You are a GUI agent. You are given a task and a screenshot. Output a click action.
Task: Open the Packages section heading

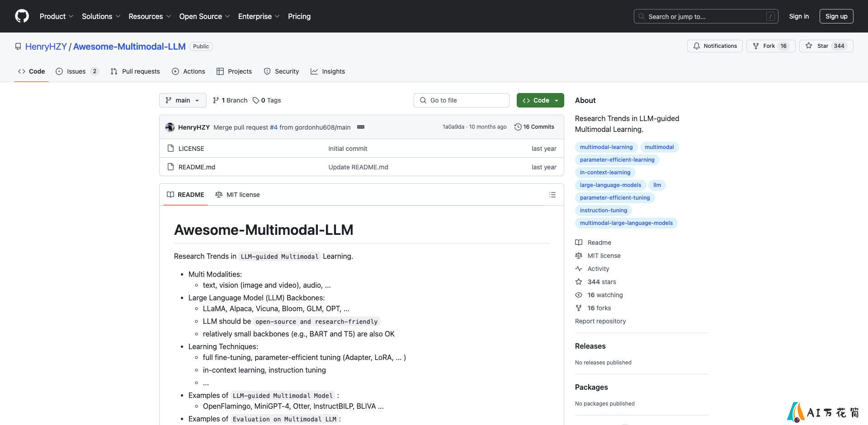point(591,387)
